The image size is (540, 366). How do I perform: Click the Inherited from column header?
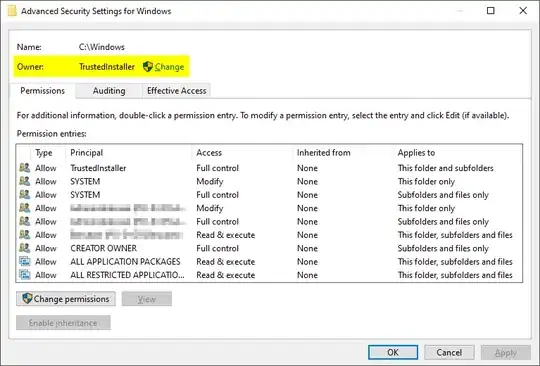[323, 153]
